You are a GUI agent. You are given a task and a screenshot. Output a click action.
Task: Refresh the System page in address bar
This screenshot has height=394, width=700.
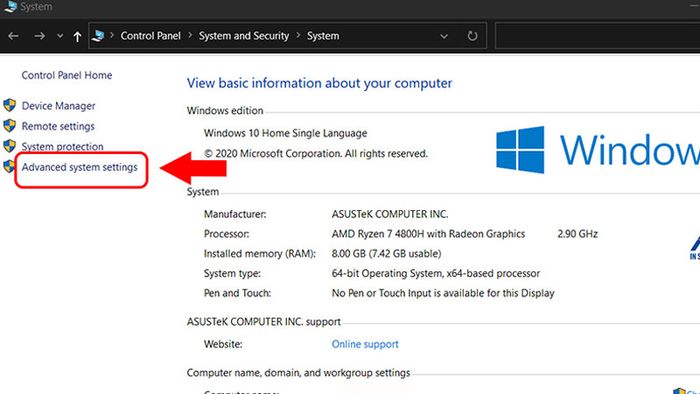[472, 36]
